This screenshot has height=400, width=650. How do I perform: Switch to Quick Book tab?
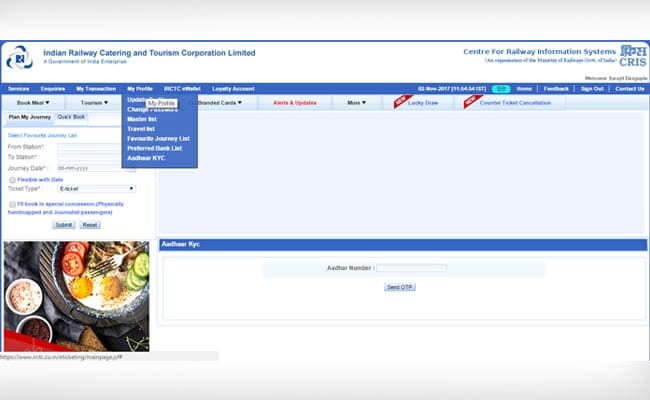coord(71,117)
